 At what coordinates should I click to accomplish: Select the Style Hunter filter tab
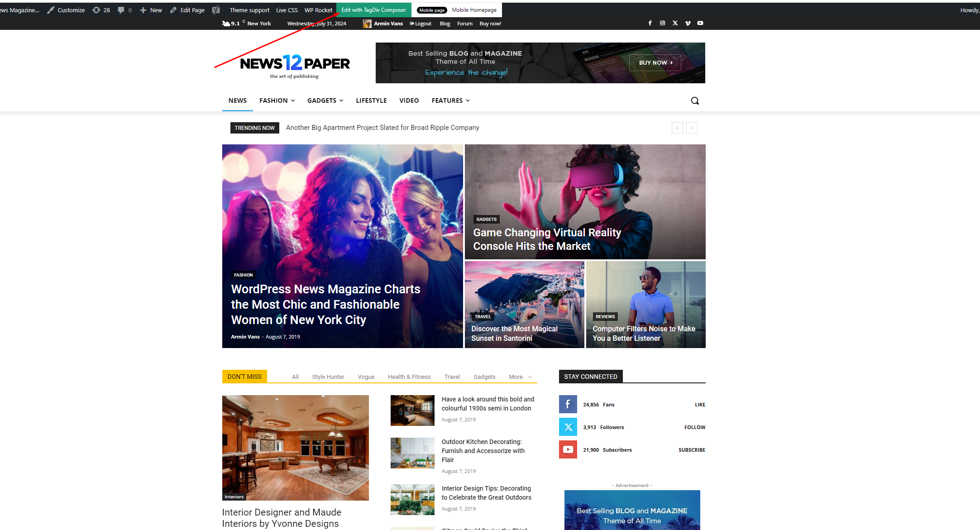point(328,377)
